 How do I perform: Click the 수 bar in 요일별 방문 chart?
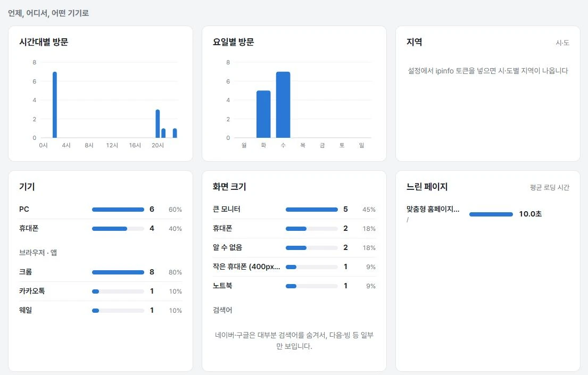[x=283, y=105]
